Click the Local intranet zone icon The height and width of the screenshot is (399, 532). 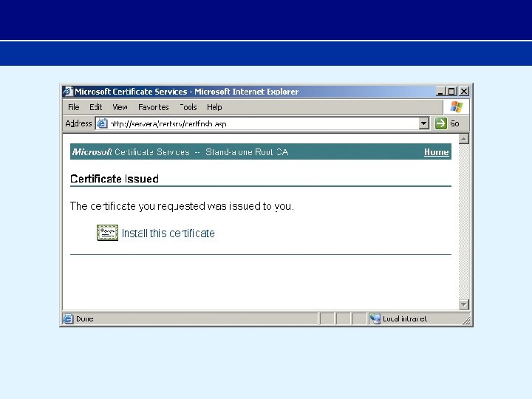pyautogui.click(x=375, y=318)
